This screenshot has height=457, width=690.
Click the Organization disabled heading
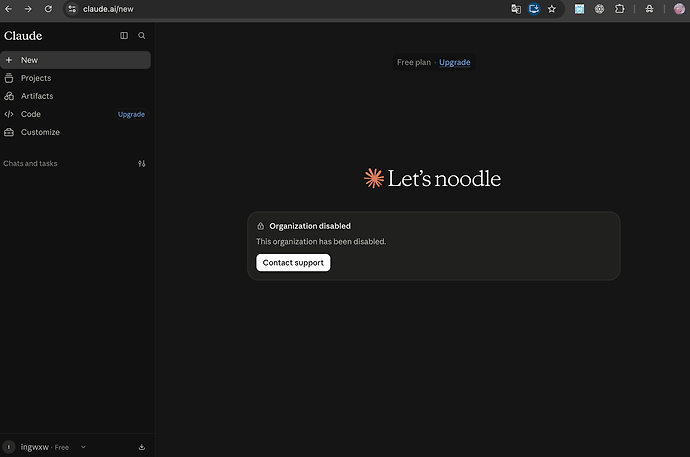coord(310,226)
